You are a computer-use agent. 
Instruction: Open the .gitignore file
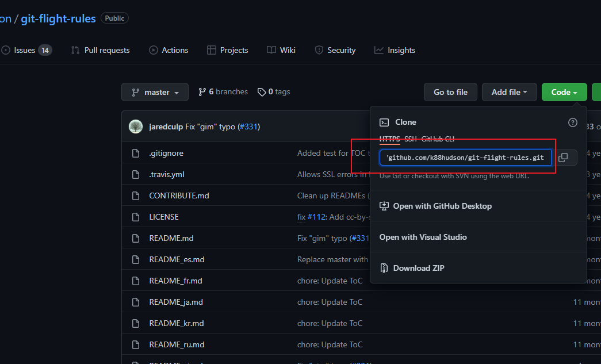tap(166, 154)
